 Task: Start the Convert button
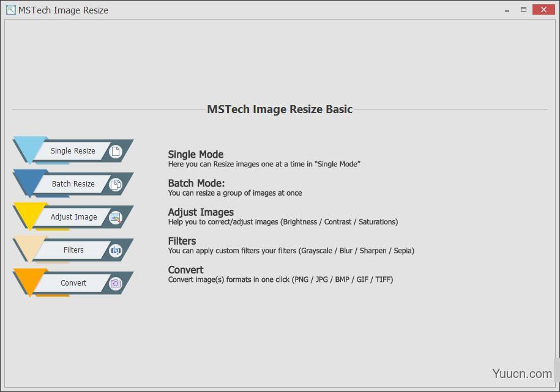(73, 283)
